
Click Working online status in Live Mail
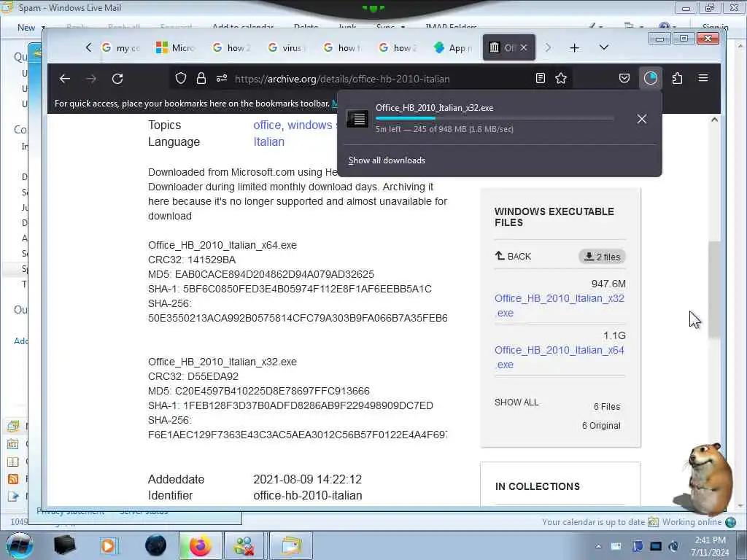click(x=692, y=522)
